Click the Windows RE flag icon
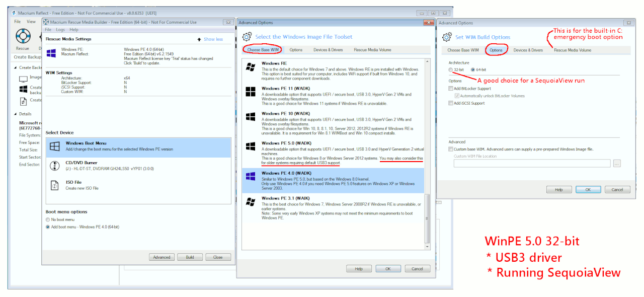The height and width of the screenshot is (297, 644). tap(250, 67)
